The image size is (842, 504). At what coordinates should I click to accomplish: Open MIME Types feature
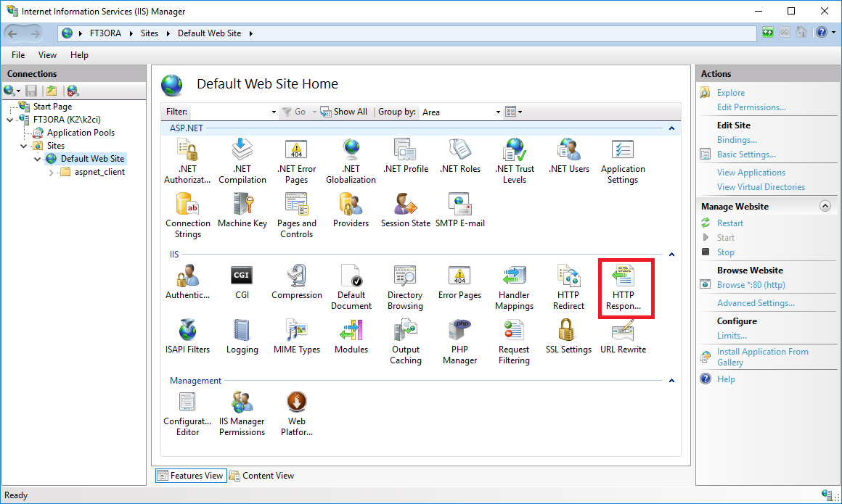click(x=296, y=336)
